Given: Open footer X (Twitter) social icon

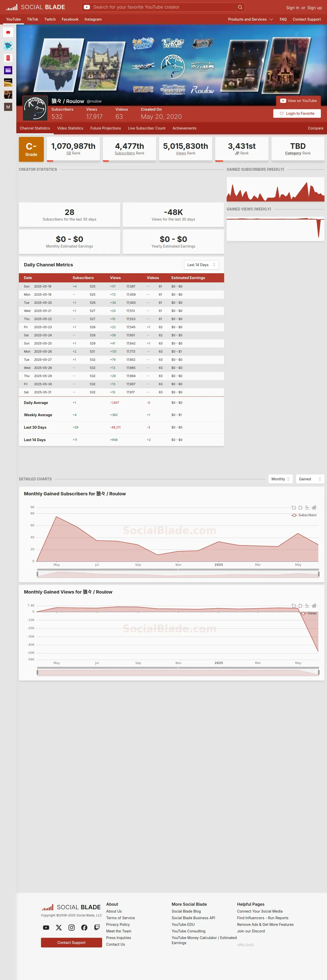Looking at the screenshot, I should [59, 928].
